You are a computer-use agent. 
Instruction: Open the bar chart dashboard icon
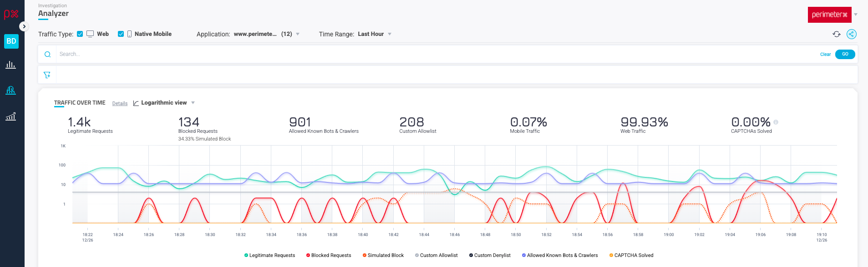point(10,65)
